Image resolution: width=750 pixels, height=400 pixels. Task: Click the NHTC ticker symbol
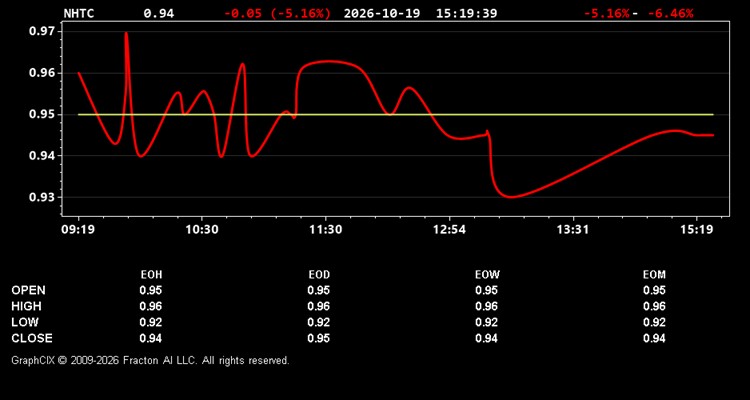[79, 13]
